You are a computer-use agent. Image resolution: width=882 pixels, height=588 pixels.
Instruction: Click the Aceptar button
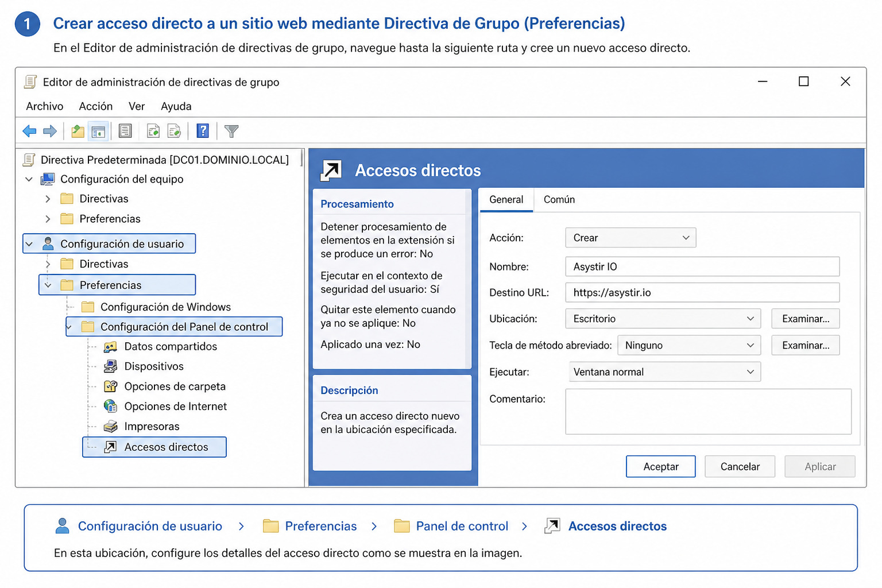click(x=661, y=467)
